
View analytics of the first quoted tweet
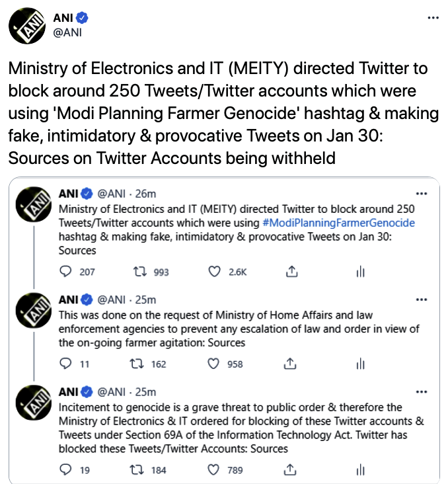tap(360, 272)
